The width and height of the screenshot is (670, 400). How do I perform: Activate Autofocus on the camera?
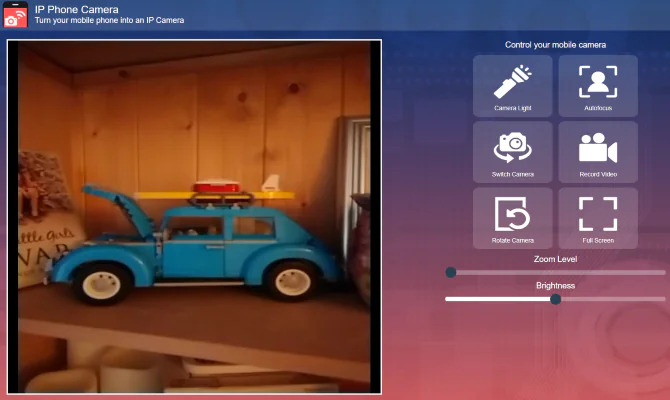click(x=598, y=86)
